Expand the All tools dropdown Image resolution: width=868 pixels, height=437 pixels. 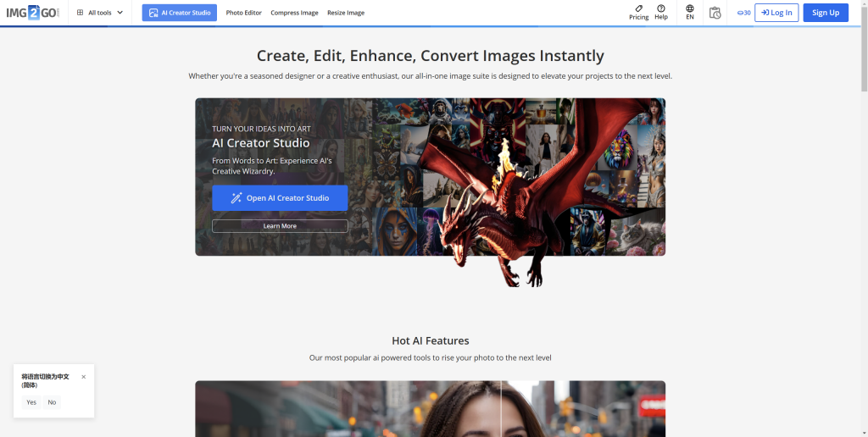tap(100, 12)
